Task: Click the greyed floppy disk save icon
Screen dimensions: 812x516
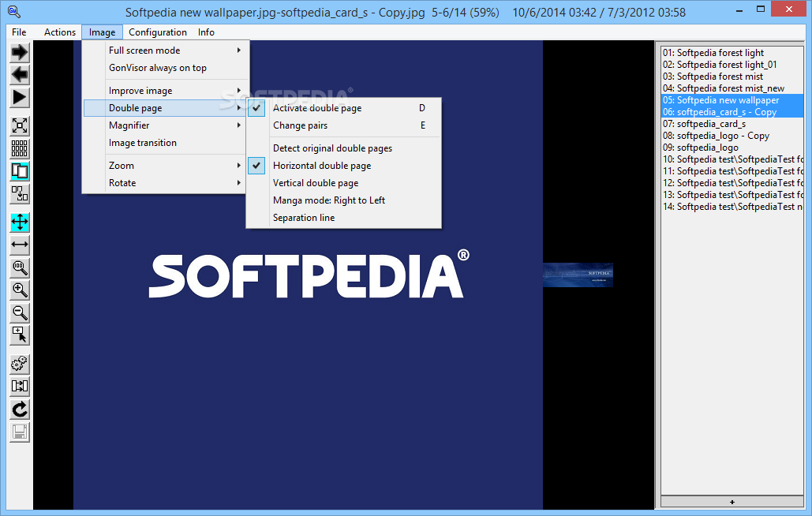Action: coord(20,432)
